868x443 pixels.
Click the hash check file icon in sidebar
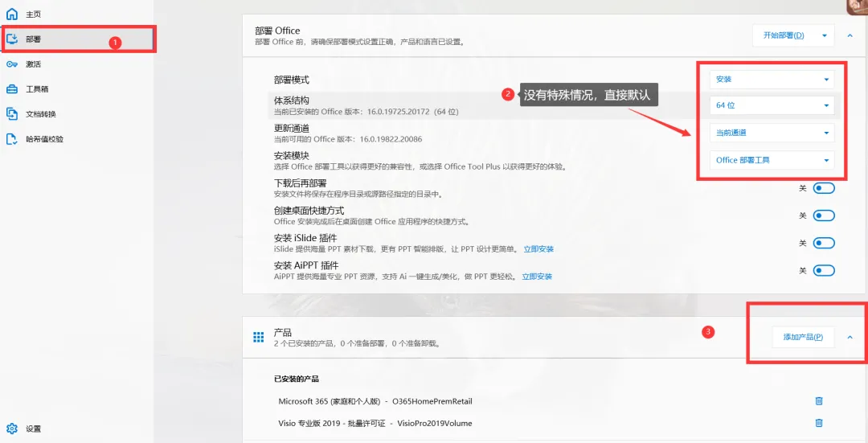(x=12, y=138)
